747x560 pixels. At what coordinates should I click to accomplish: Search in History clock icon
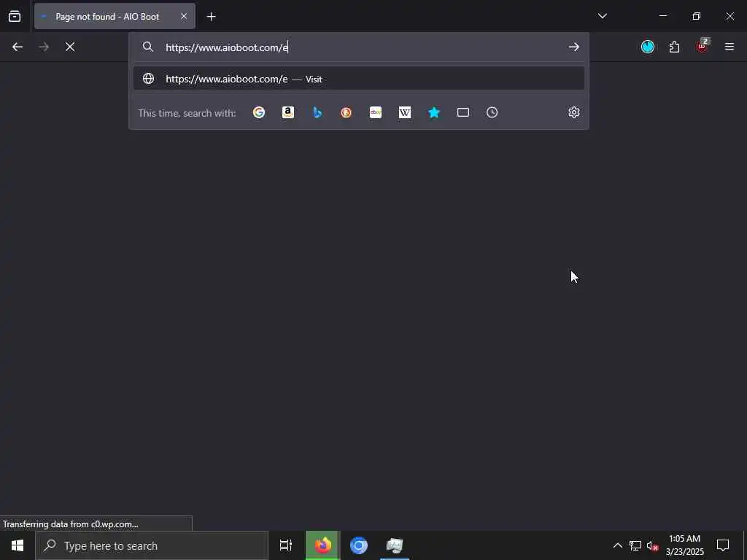click(492, 112)
